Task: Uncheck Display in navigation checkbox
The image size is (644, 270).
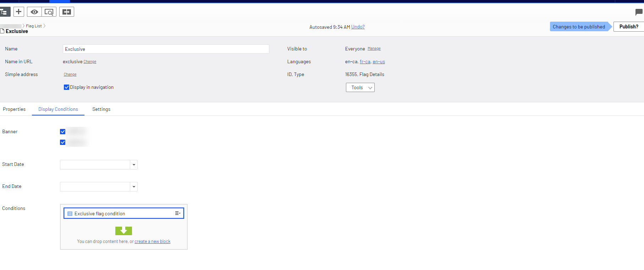Action: pos(66,87)
